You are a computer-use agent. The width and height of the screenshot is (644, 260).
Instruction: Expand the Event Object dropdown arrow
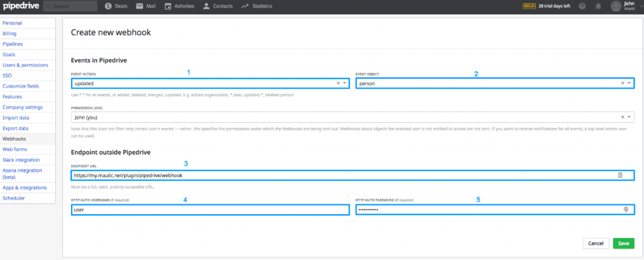pyautogui.click(x=630, y=83)
